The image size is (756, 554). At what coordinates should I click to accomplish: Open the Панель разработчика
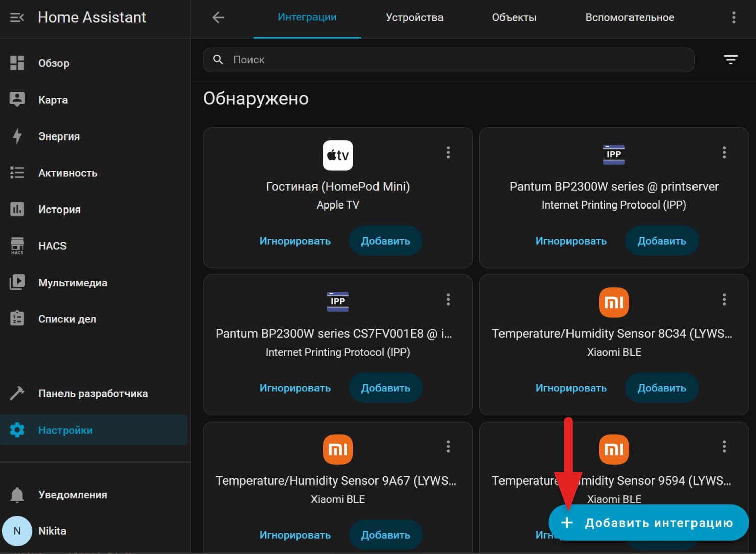[x=93, y=393]
